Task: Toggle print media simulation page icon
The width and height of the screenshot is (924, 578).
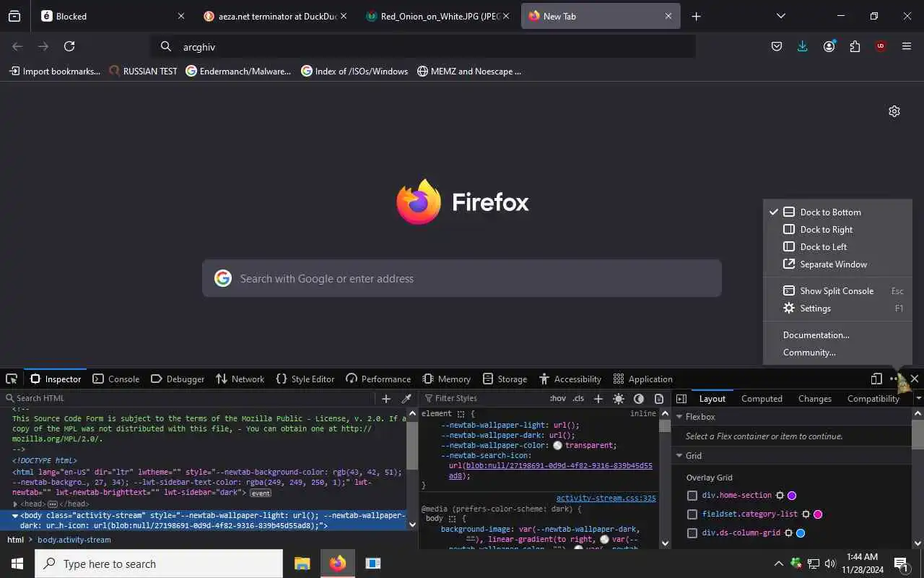Action: (659, 398)
